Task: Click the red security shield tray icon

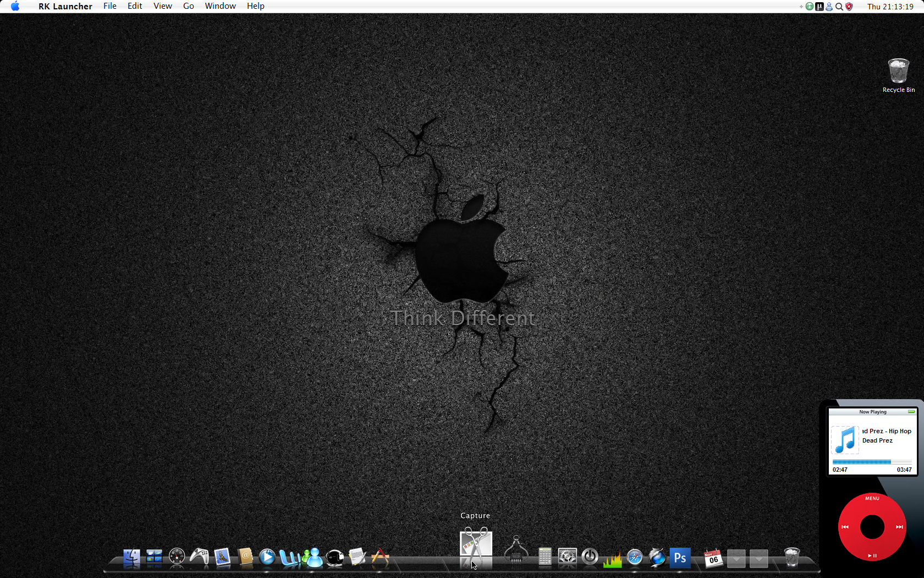Action: (849, 7)
